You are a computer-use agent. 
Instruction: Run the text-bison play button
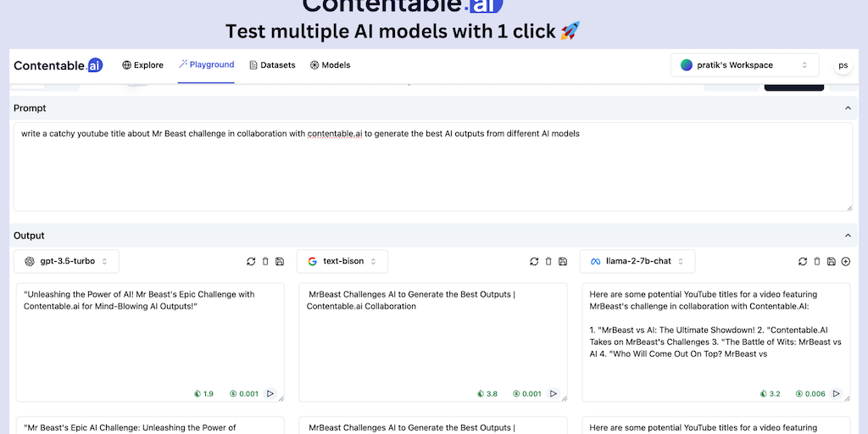click(554, 393)
